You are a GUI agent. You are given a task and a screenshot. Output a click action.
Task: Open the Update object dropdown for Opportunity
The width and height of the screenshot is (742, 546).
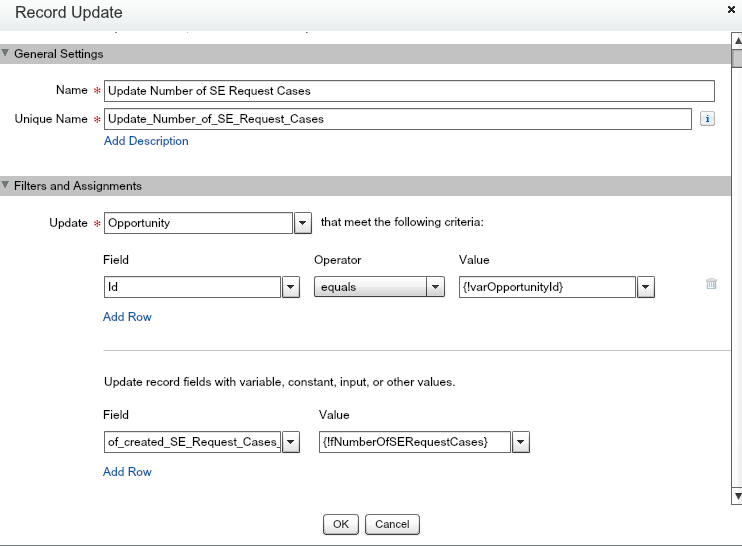point(303,223)
